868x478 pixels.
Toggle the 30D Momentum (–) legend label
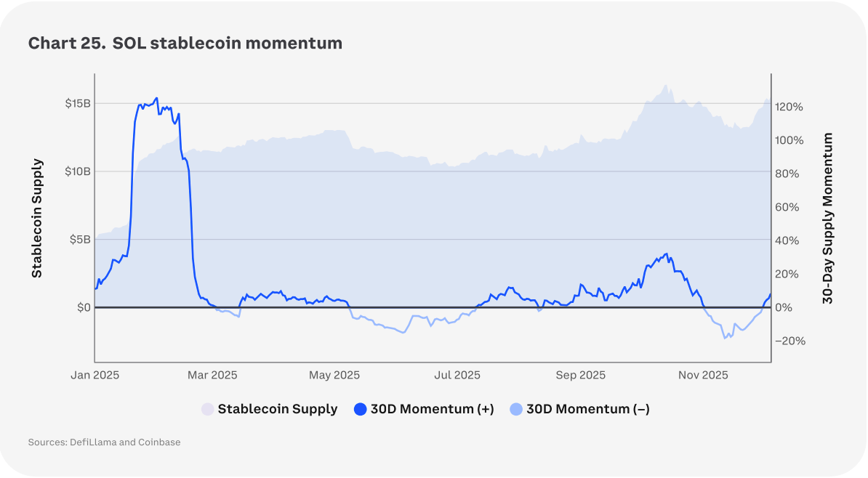point(587,409)
